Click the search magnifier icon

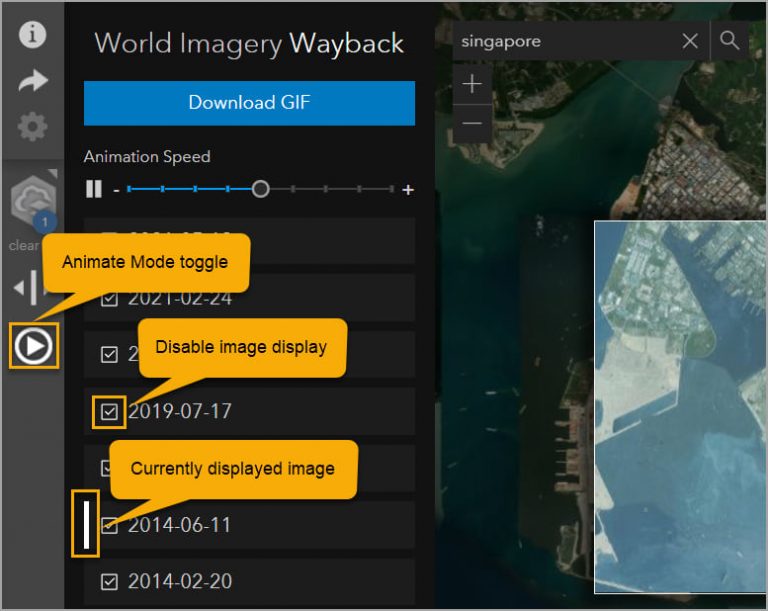coord(729,40)
